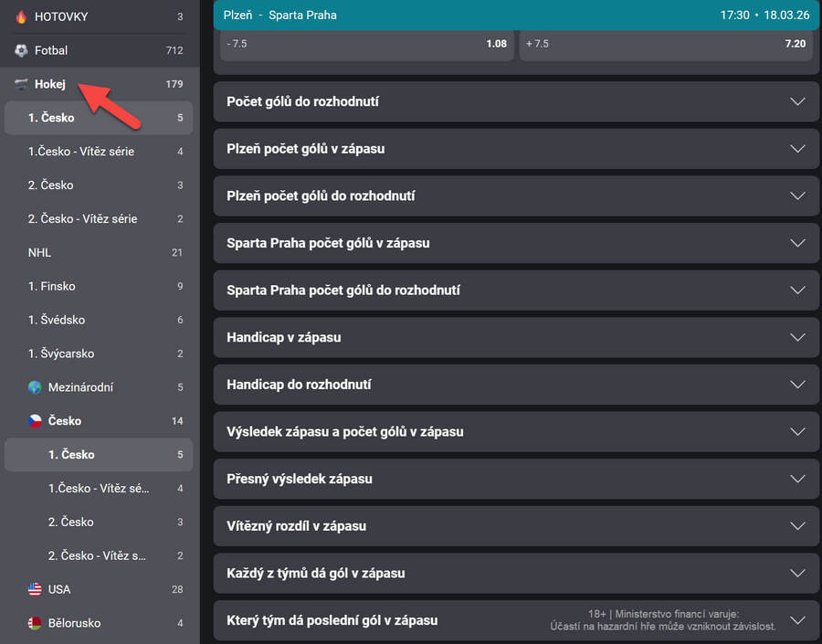Expand Sparta Praha počet gólů v zápasu
Image resolution: width=822 pixels, height=644 pixels.
516,243
